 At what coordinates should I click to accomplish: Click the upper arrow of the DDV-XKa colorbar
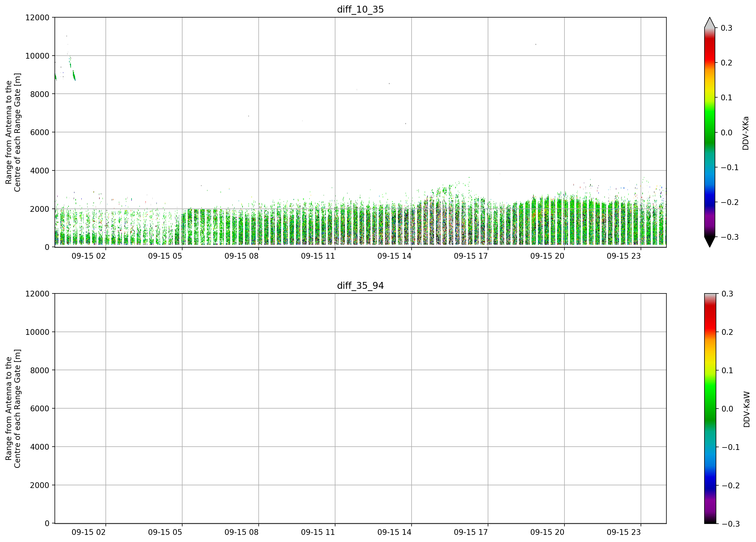[x=710, y=23]
